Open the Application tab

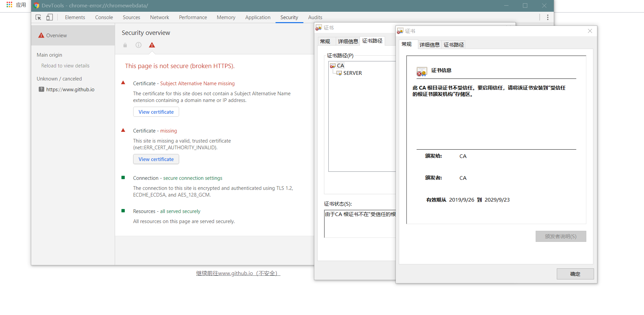(x=258, y=17)
